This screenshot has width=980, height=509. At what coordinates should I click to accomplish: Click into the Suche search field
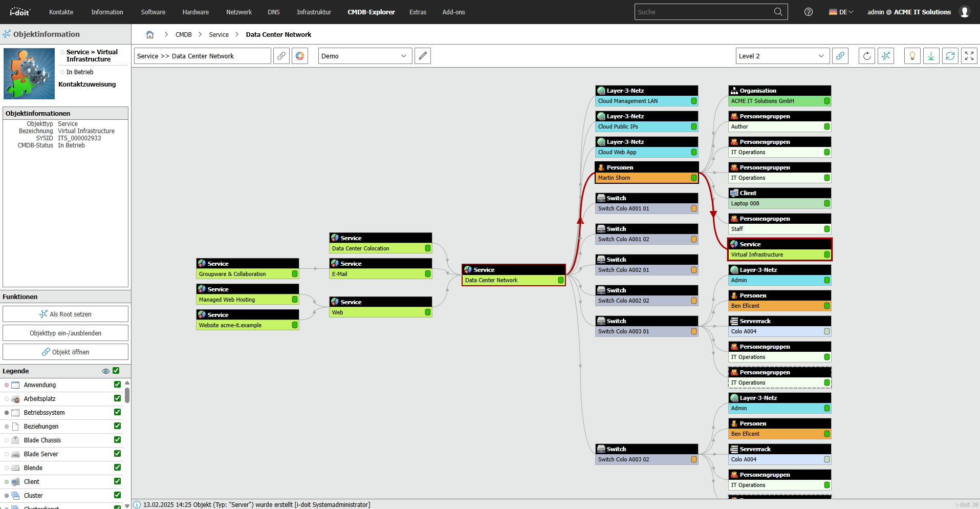(x=704, y=12)
